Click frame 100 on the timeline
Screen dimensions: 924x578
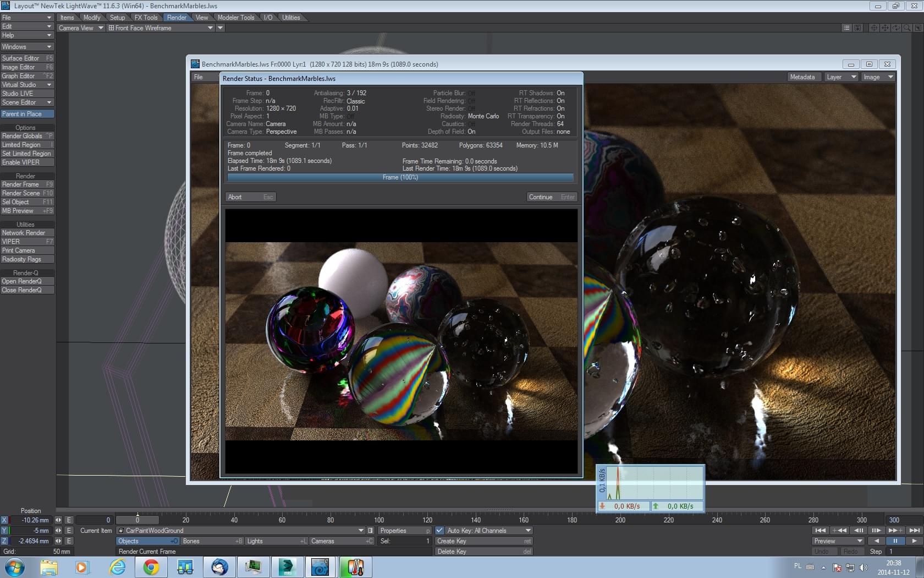pos(379,520)
